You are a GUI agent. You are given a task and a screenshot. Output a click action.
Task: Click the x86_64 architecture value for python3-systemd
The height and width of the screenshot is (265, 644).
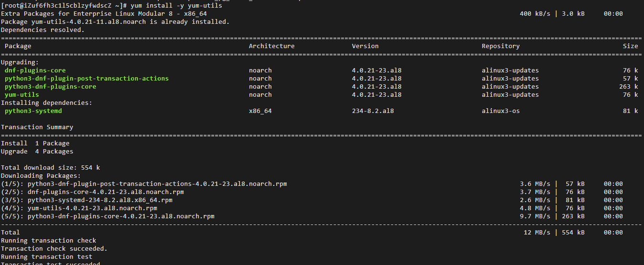pyautogui.click(x=260, y=111)
